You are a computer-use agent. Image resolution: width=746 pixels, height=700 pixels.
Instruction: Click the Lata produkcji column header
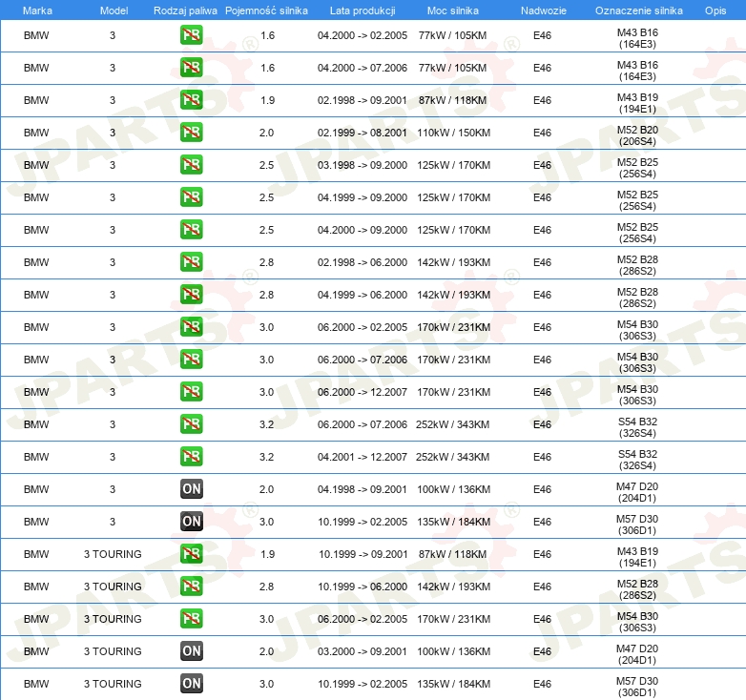363,10
